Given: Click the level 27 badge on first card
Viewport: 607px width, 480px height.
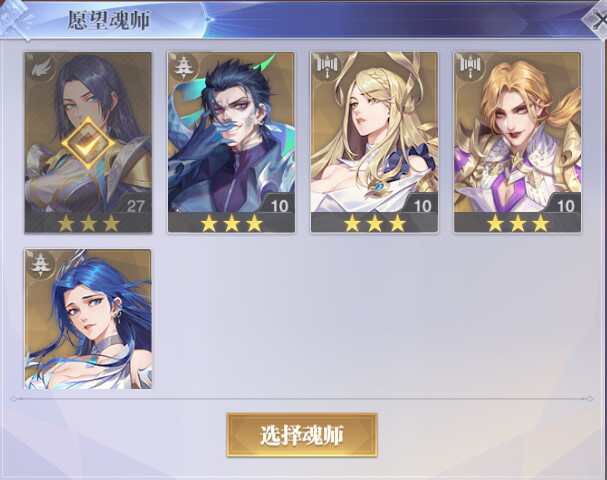Looking at the screenshot, I should pyautogui.click(x=135, y=206).
